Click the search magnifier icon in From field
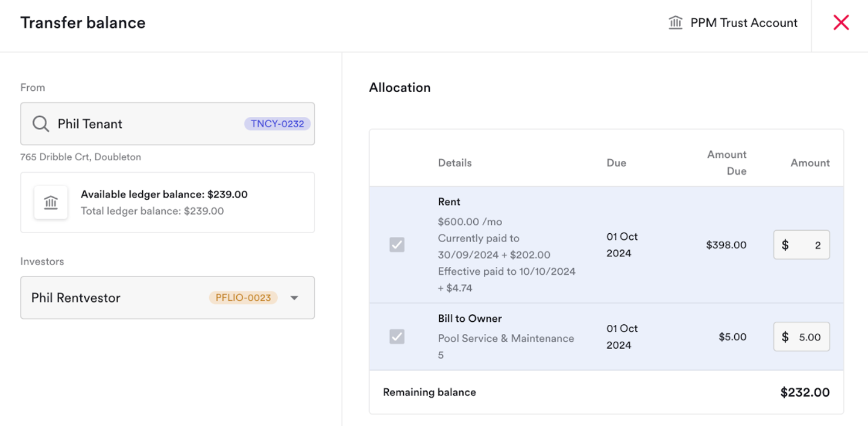868x426 pixels. click(41, 124)
